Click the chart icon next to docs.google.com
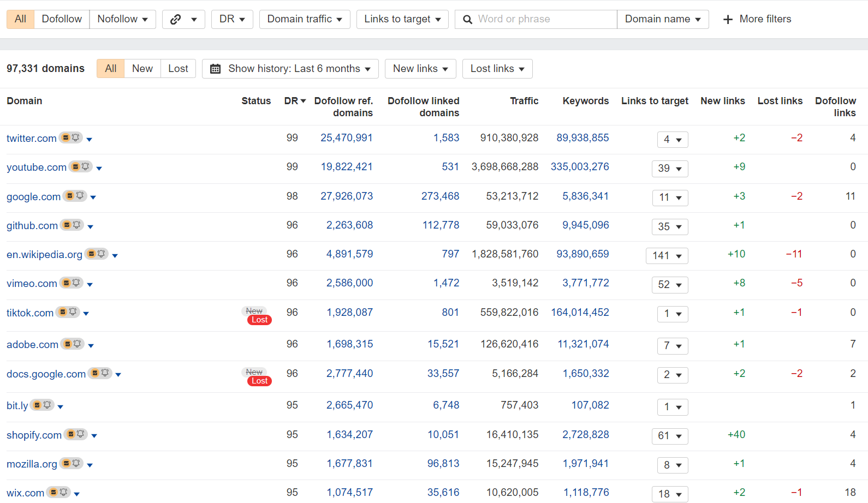Viewport: 868px width, 503px height. [95, 373]
